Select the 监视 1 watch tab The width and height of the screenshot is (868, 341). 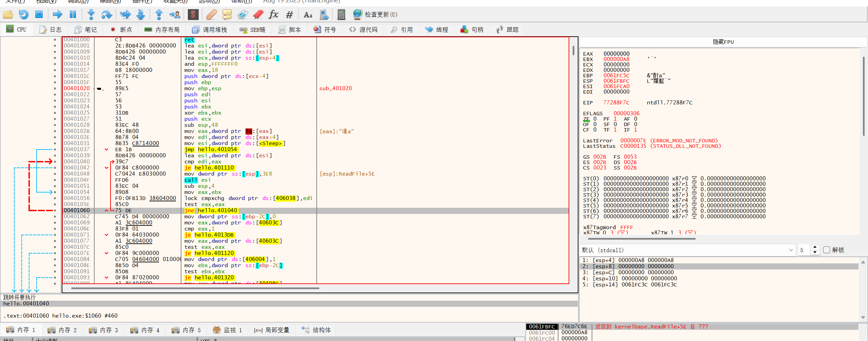228,330
